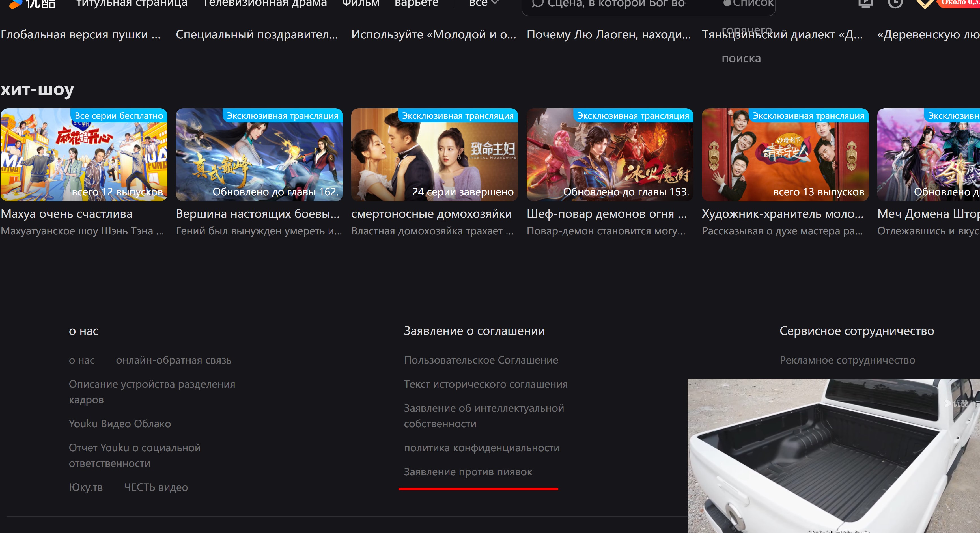Click the search magnifier icon

coord(537,4)
